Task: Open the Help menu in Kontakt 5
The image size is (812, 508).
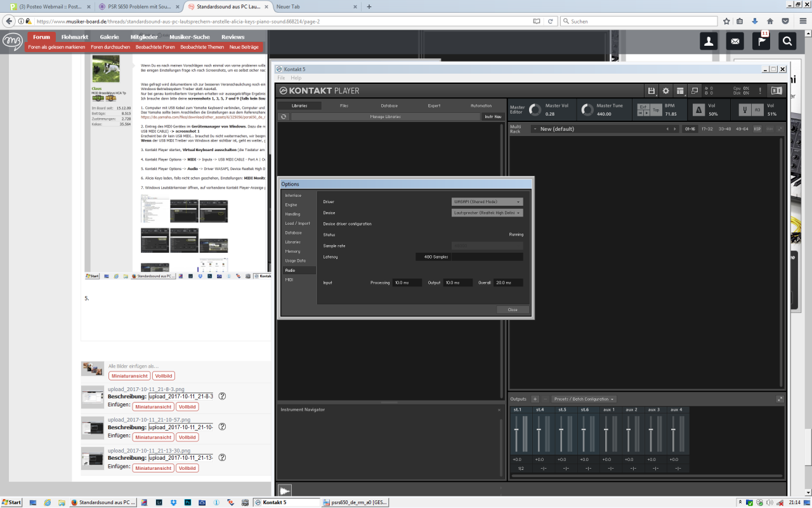Action: pos(296,77)
